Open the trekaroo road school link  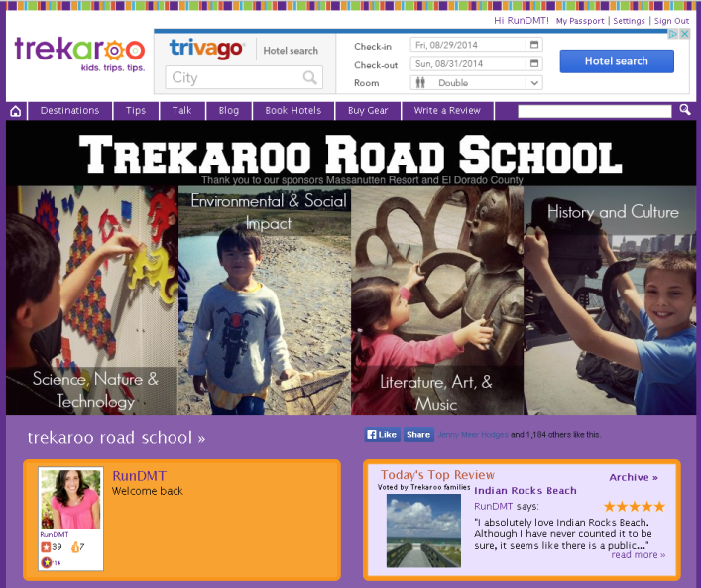click(x=116, y=437)
